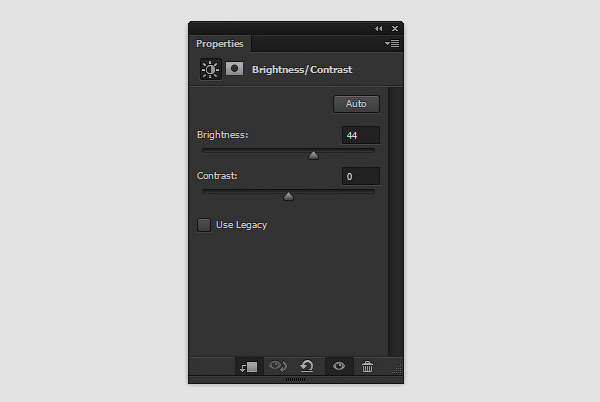This screenshot has width=600, height=402.
Task: Collapse panel with double-arrow icon
Action: tap(379, 29)
